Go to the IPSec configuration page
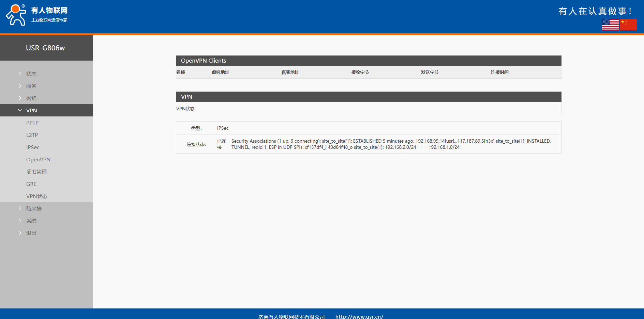The image size is (644, 319). 33,147
